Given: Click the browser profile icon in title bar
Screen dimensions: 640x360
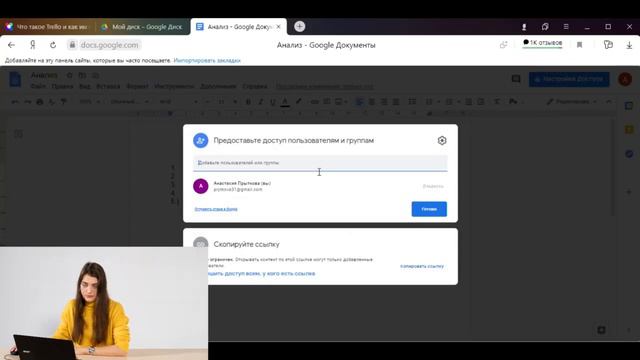Looking at the screenshot, I should point(524,27).
